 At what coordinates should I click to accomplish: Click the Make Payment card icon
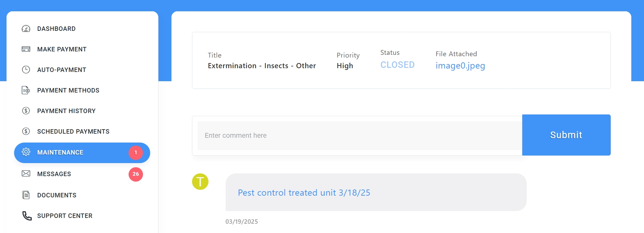[26, 49]
